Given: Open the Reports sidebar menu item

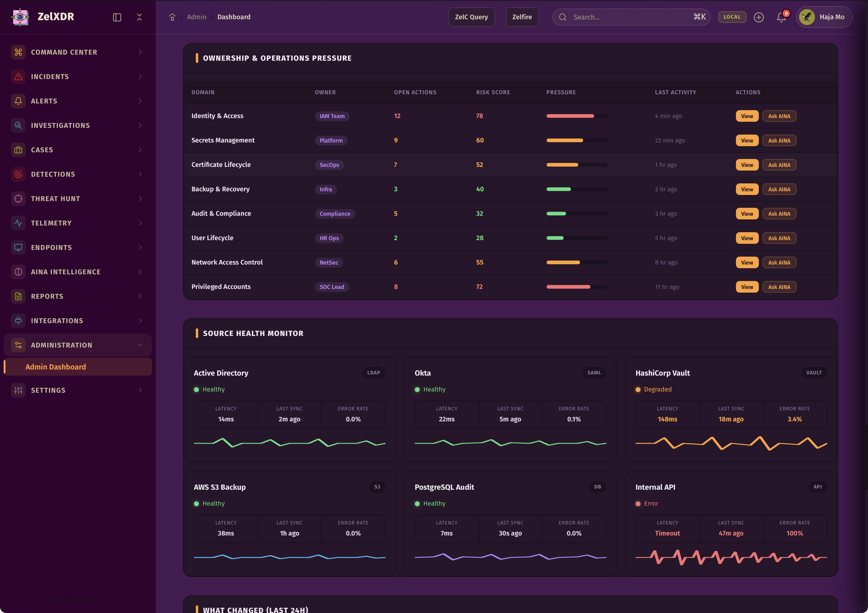Looking at the screenshot, I should (x=47, y=296).
